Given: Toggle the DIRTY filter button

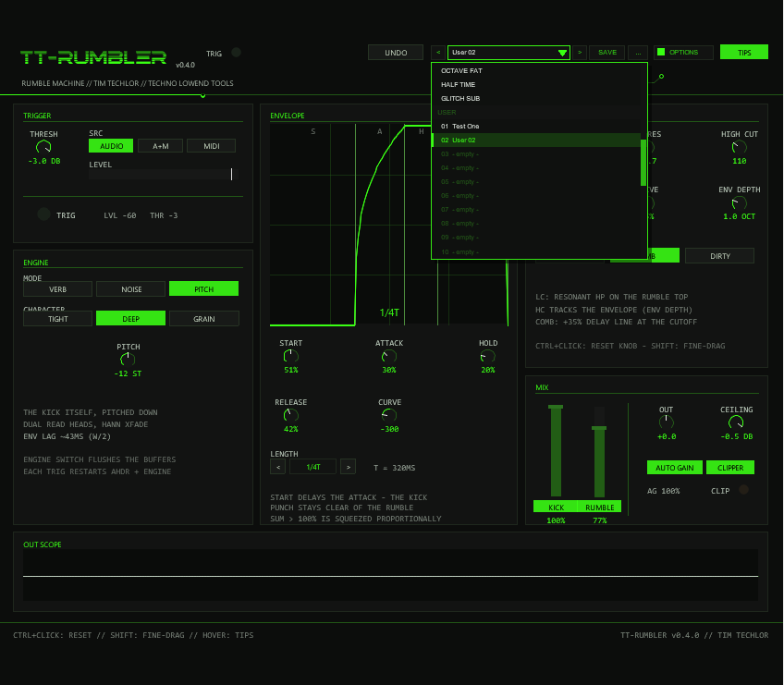Looking at the screenshot, I should 719,255.
